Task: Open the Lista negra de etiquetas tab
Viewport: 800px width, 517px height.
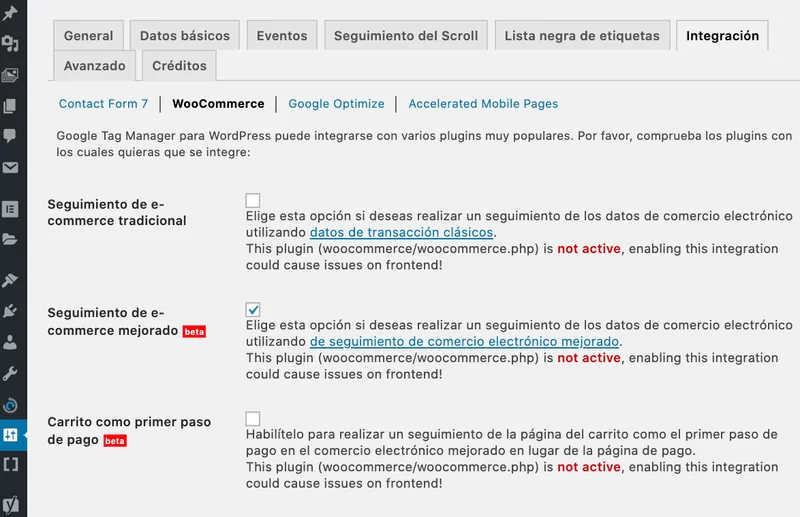Action: (x=582, y=36)
